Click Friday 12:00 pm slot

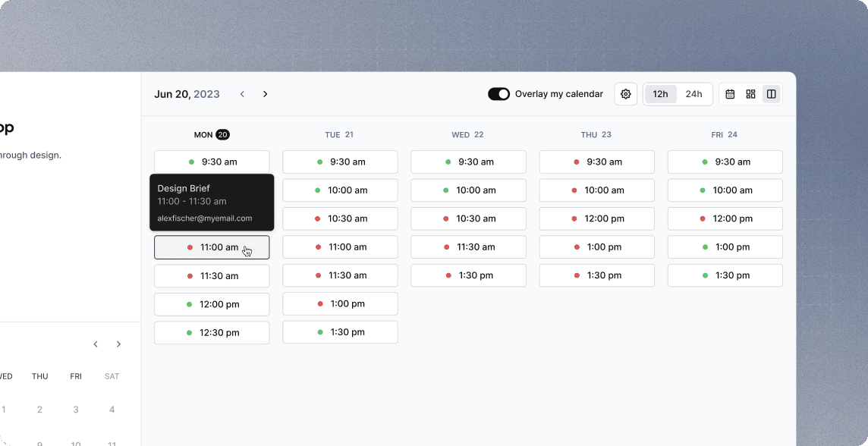click(x=725, y=218)
